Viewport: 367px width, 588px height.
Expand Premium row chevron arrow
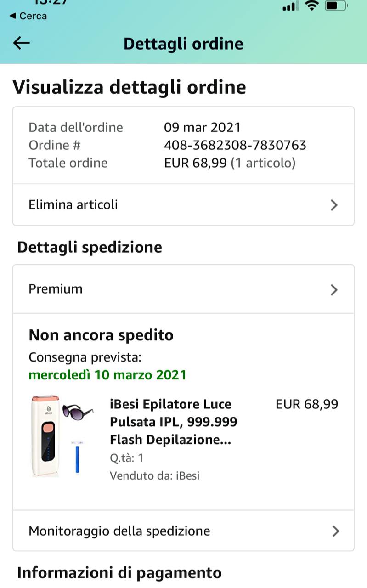click(334, 289)
